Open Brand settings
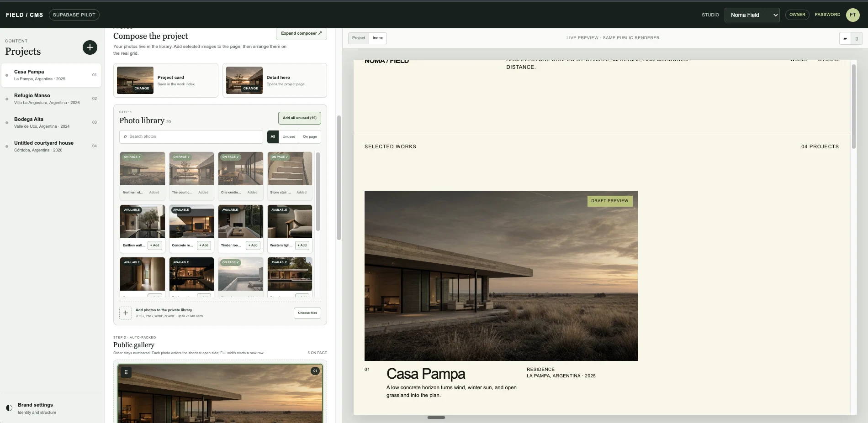 pos(51,408)
